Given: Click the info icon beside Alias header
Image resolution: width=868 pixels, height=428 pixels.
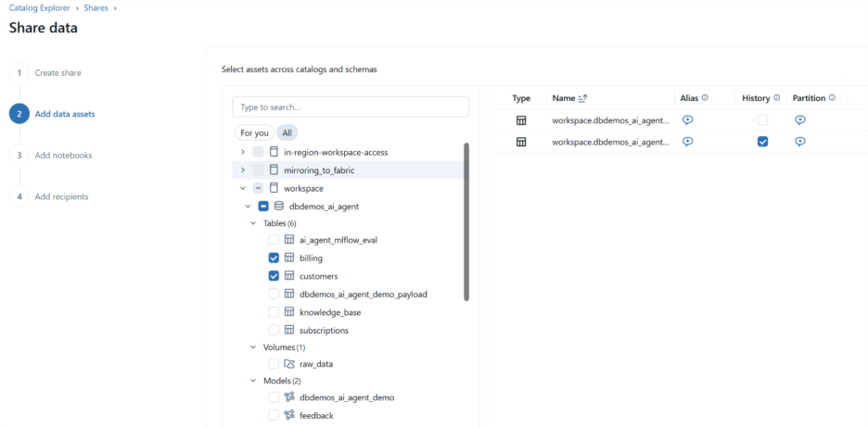Looking at the screenshot, I should point(705,98).
